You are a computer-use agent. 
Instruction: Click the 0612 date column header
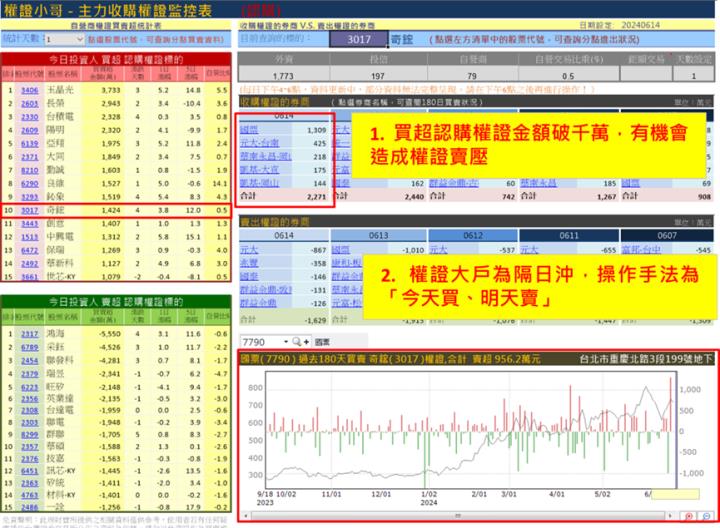point(473,236)
